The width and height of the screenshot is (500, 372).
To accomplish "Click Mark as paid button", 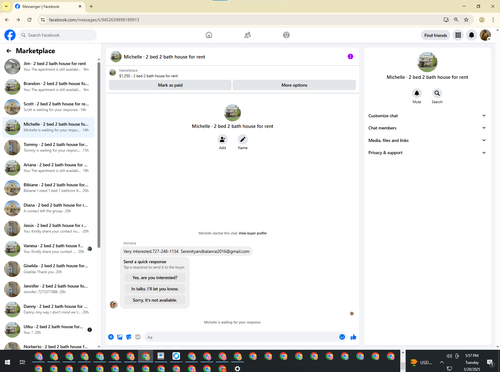I will [x=170, y=85].
